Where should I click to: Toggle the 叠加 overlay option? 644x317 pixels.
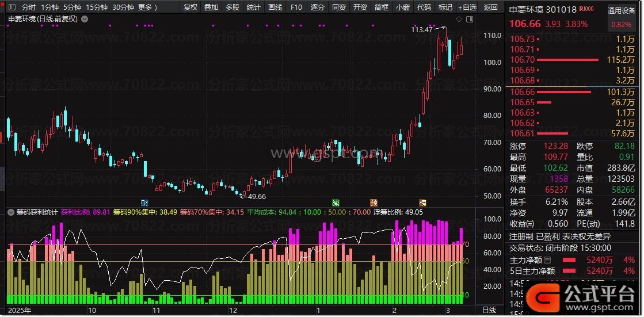pyautogui.click(x=211, y=7)
